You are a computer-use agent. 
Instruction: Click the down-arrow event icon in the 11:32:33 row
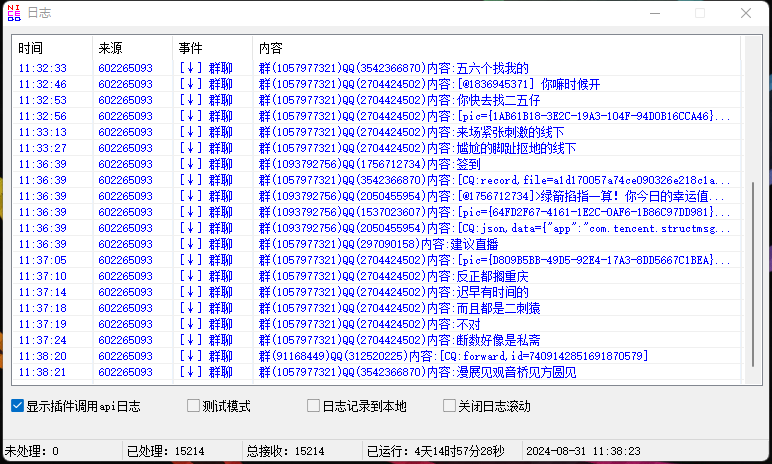point(191,68)
